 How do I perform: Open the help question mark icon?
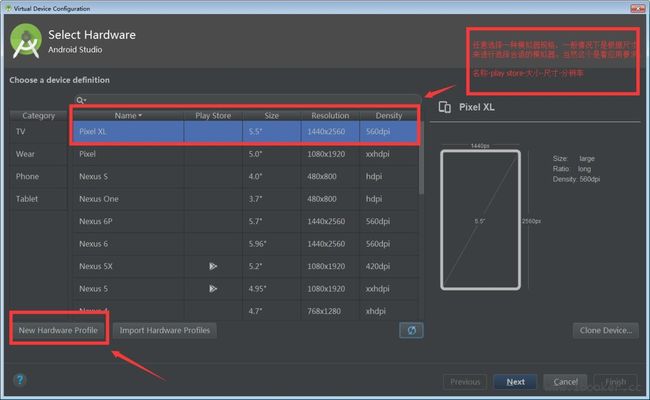coord(19,380)
